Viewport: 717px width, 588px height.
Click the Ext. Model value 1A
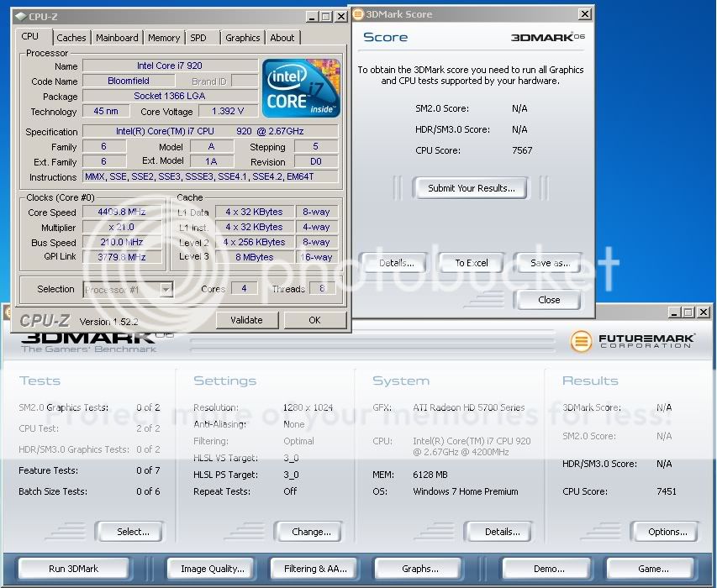211,161
